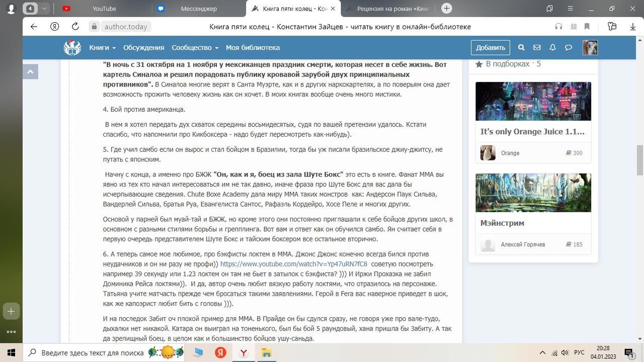This screenshot has width=644, height=362.
Task: Open Windows Start menu
Action: tap(11, 353)
